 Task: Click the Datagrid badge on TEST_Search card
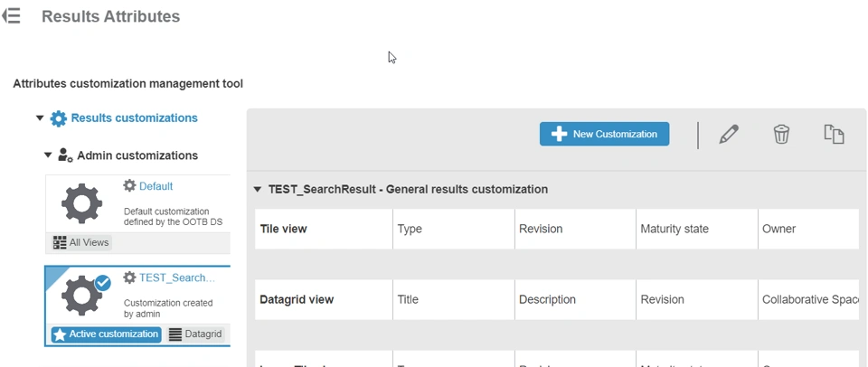pos(195,334)
